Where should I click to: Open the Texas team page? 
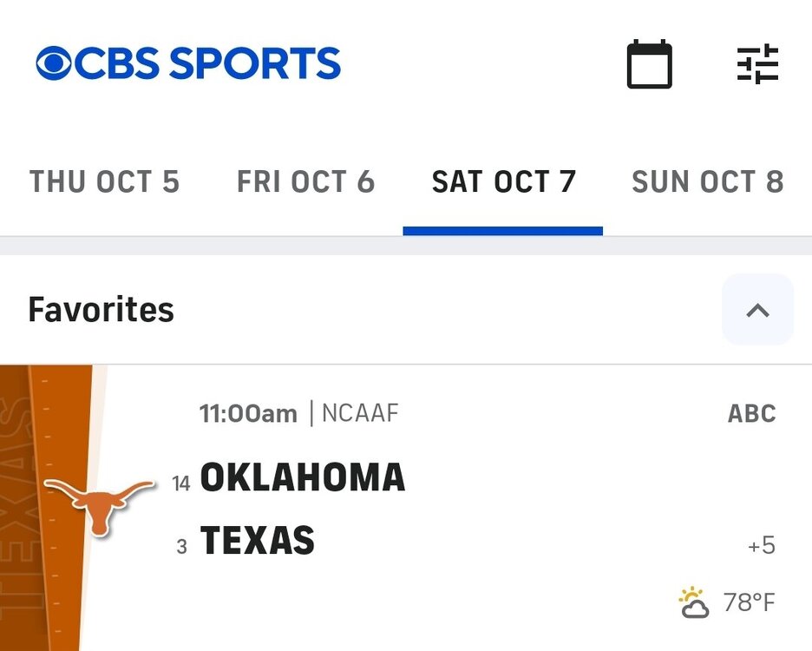tap(260, 540)
